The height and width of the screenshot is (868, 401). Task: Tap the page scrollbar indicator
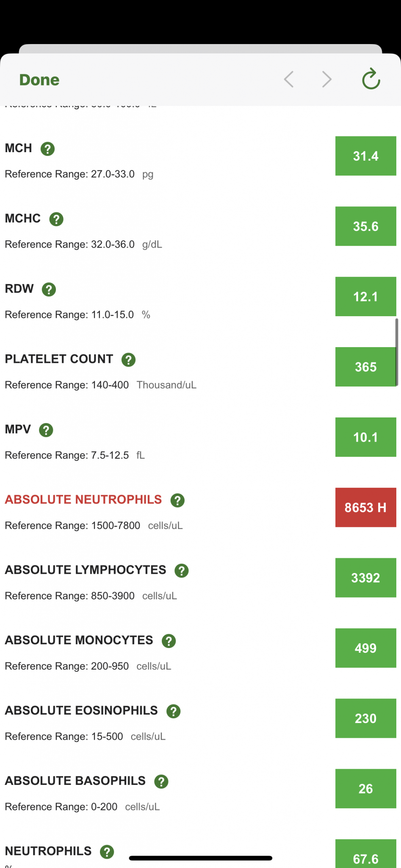[x=397, y=352]
